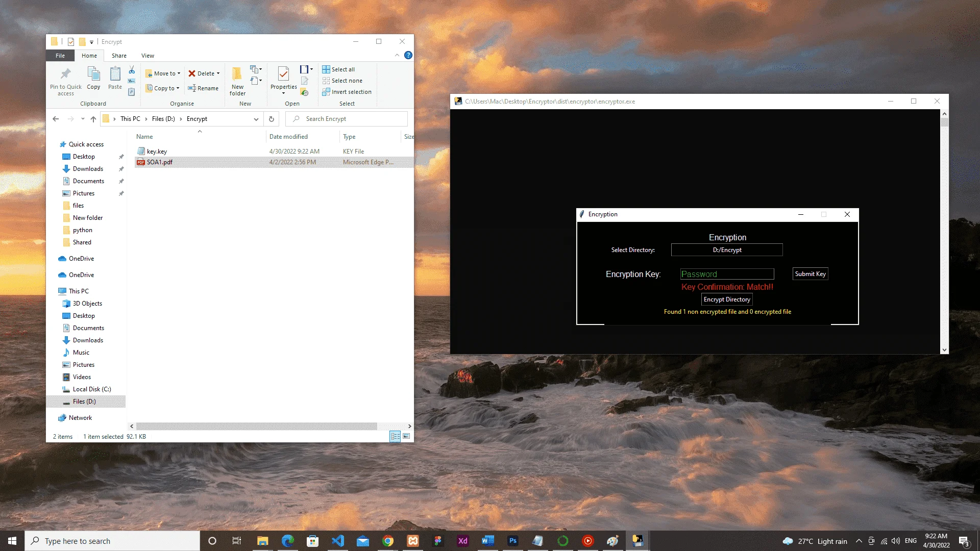Click Encrypt Directory button
This screenshot has width=980, height=551.
(727, 299)
